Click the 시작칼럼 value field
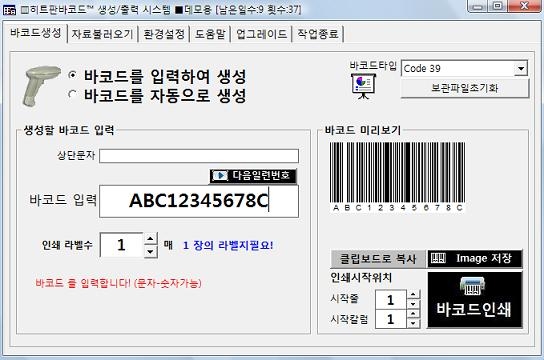Viewport: 544px width, 360px height. (x=391, y=319)
